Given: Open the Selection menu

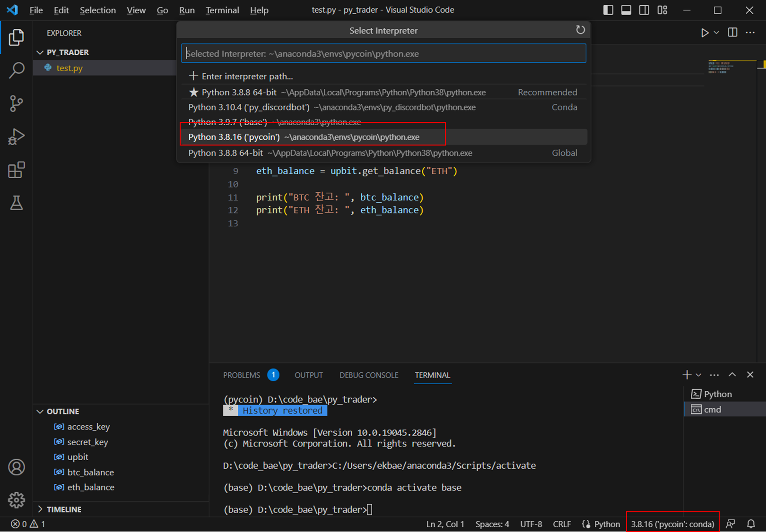Looking at the screenshot, I should coord(97,10).
